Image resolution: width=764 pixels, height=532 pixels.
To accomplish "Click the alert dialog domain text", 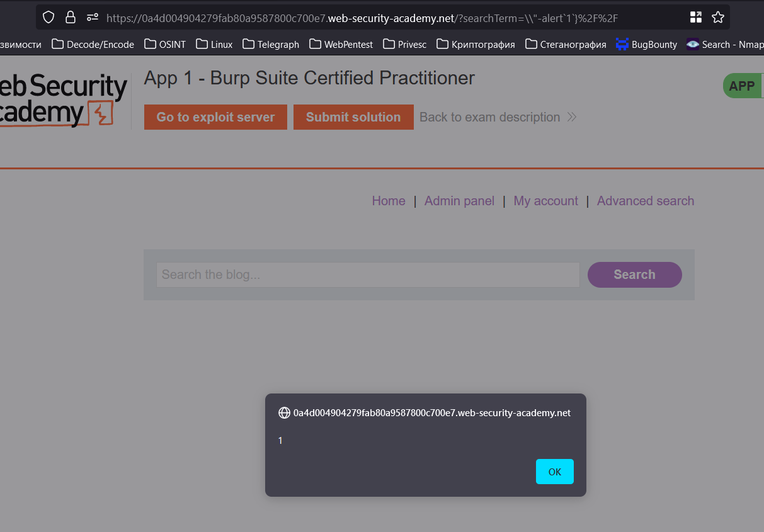I will 432,413.
